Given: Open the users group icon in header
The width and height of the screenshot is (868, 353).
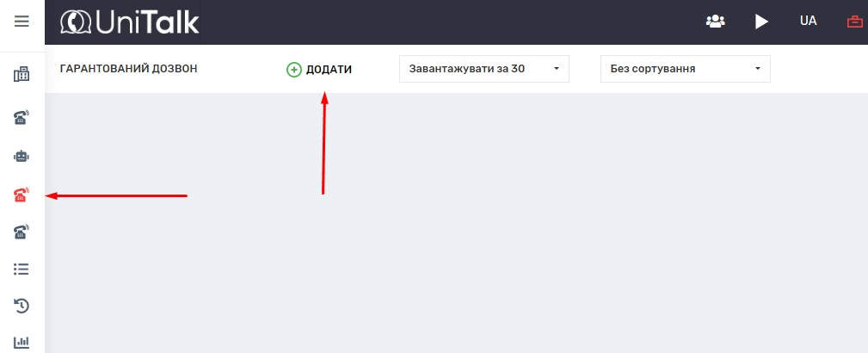Looking at the screenshot, I should coord(715,21).
